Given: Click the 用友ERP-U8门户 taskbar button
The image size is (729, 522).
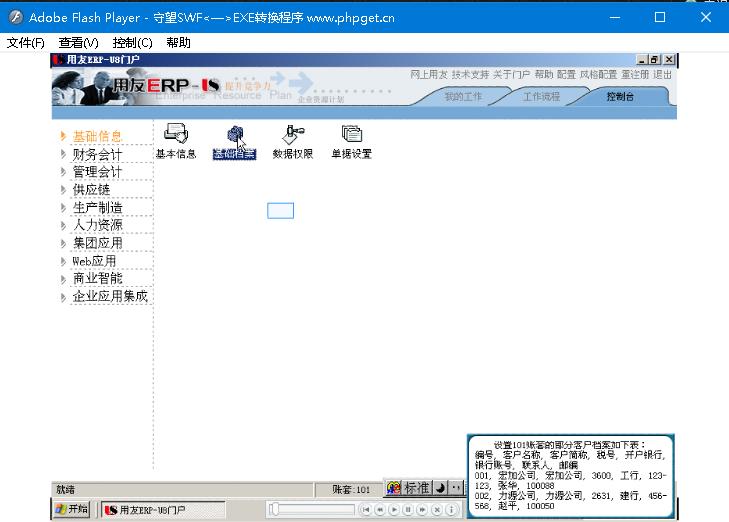Looking at the screenshot, I should [x=163, y=510].
